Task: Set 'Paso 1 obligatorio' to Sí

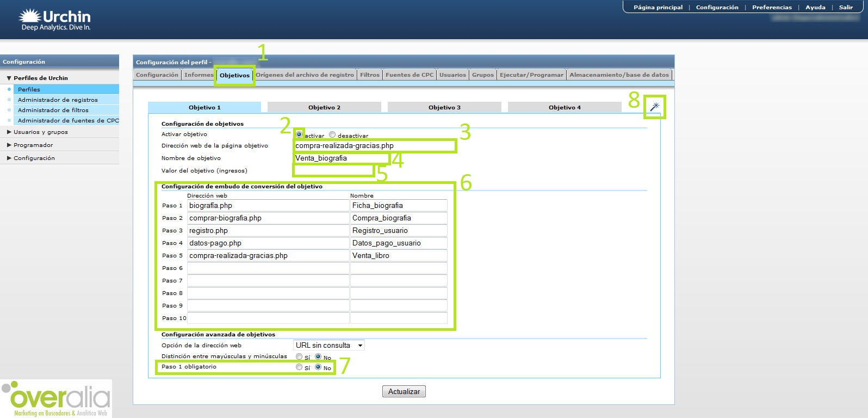Action: point(299,367)
